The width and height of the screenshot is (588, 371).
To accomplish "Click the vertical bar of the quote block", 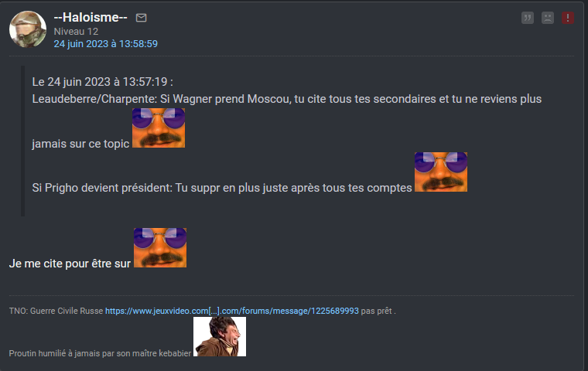I will pyautogui.click(x=23, y=141).
